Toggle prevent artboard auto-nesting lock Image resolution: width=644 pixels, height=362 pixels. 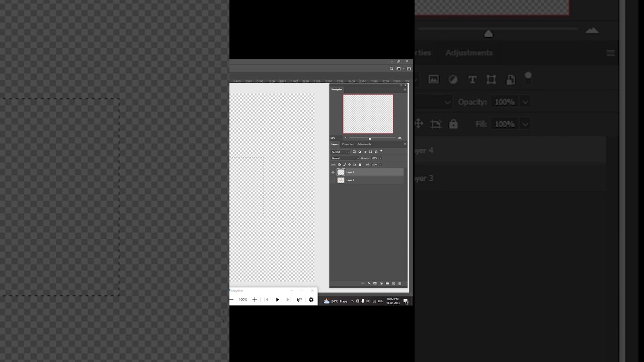[x=355, y=164]
